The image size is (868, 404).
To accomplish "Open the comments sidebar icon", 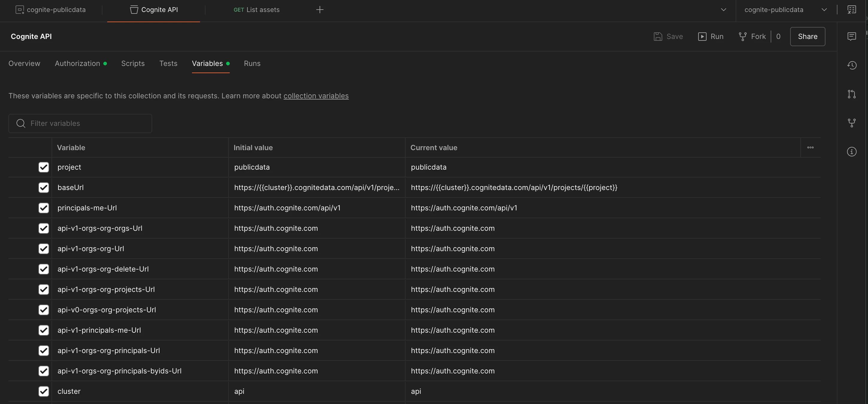I will coord(852,36).
